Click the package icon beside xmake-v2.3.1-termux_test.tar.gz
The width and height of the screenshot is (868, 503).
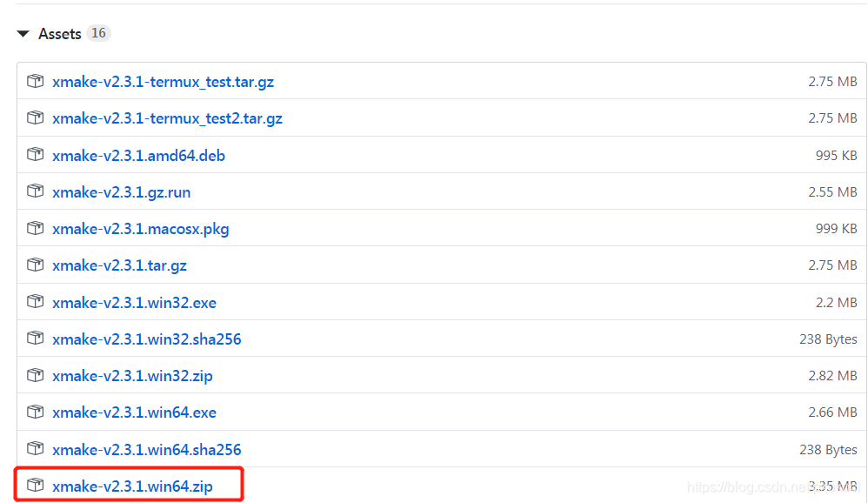click(x=35, y=81)
